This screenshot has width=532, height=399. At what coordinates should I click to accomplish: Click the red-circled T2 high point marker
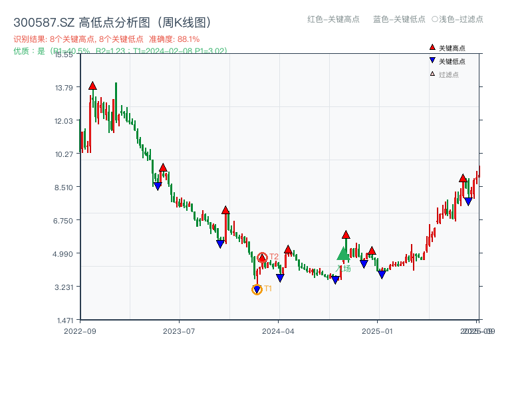[262, 257]
